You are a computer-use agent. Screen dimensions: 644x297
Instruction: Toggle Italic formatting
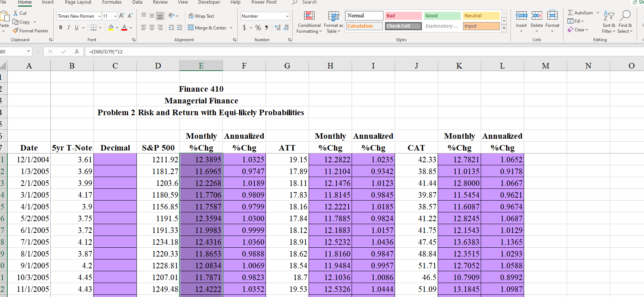coord(68,28)
